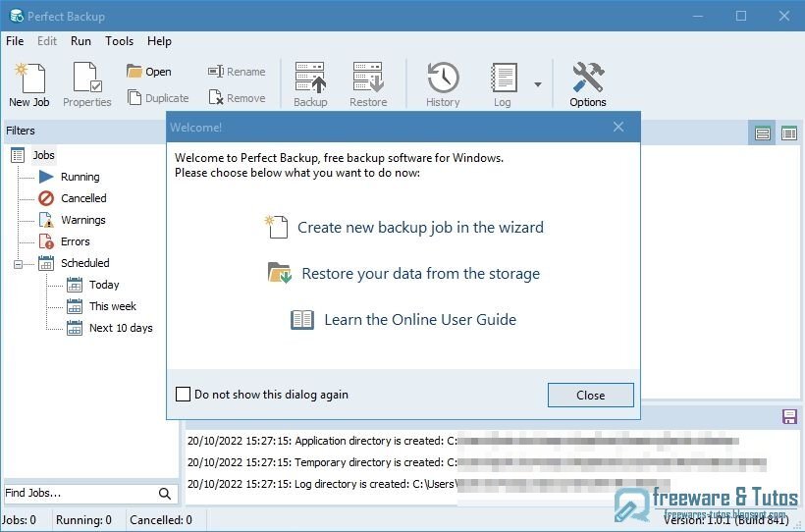The image size is (805, 532).
Task: Click the Errors document icon
Action: click(46, 241)
